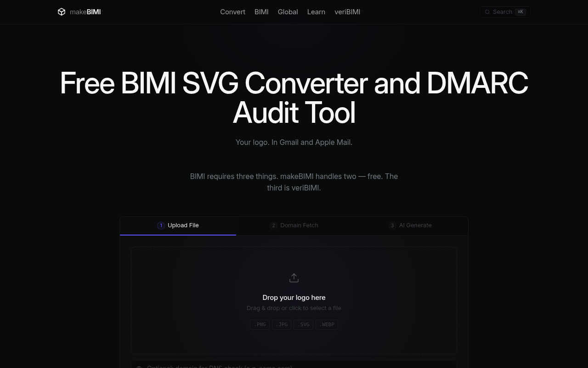Switch to the Upload File tab
Image resolution: width=588 pixels, height=368 pixels.
point(178,226)
